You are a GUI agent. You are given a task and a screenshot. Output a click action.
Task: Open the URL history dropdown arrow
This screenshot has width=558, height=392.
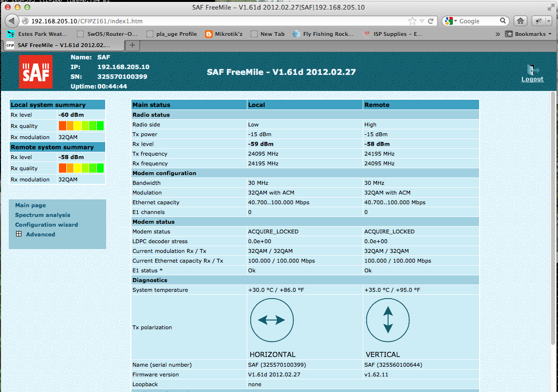click(422, 21)
